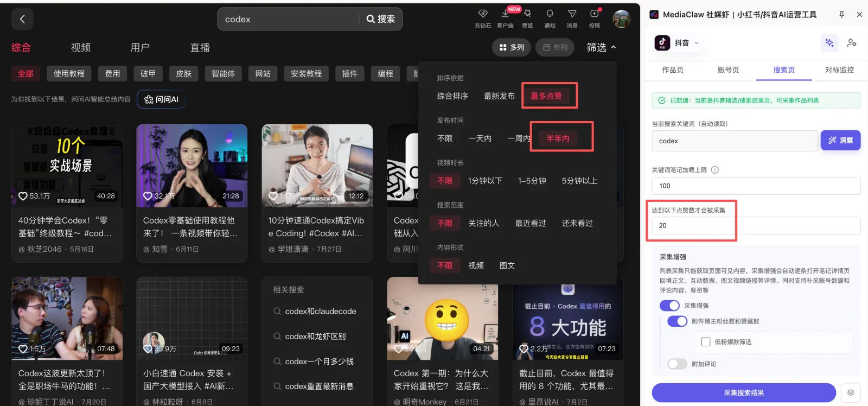The image size is (868, 406).
Task: Check the 低粉爆款筛选 checkbox
Action: [x=706, y=342]
